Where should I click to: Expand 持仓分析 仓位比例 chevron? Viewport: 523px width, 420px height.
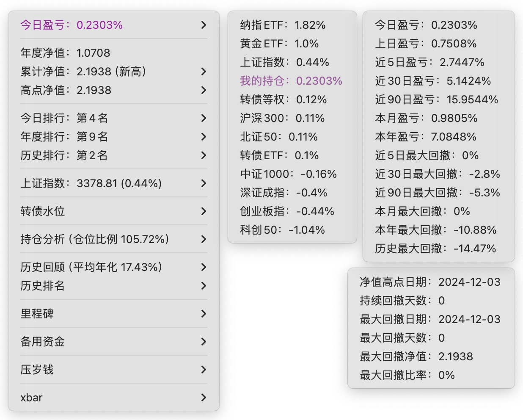204,239
